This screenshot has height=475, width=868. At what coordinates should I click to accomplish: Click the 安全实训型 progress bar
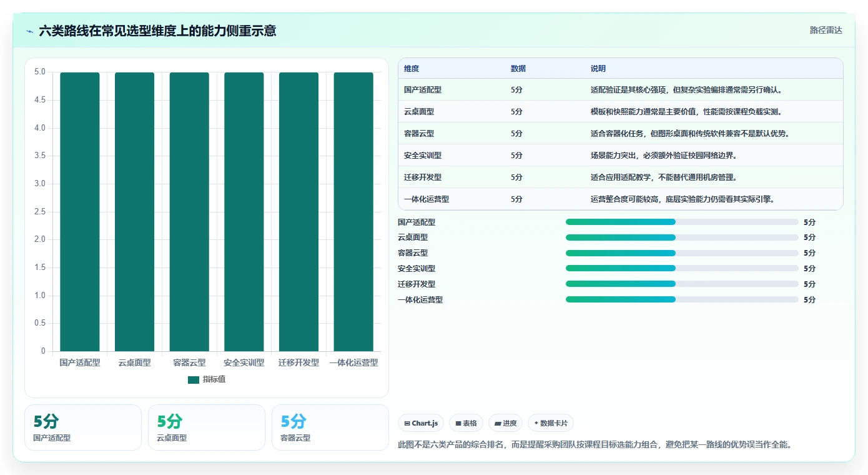click(x=682, y=268)
